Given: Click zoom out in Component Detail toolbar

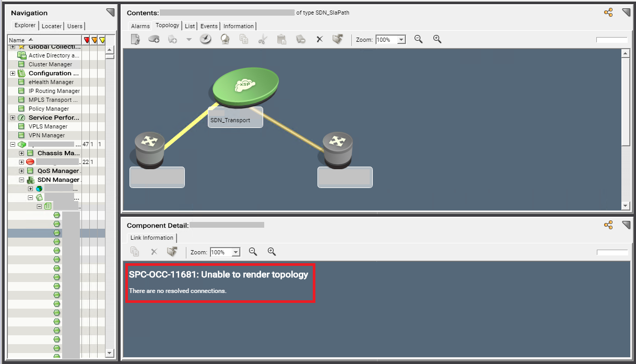Looking at the screenshot, I should point(253,252).
